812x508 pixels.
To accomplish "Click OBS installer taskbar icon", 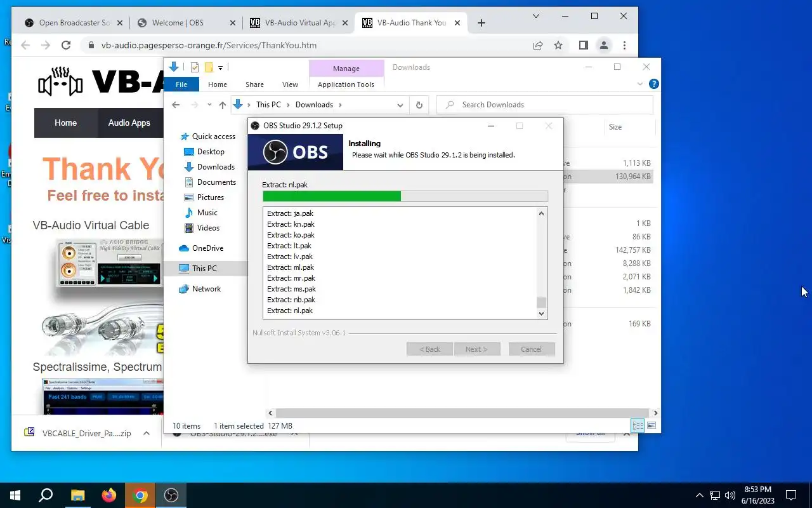I will pyautogui.click(x=171, y=495).
